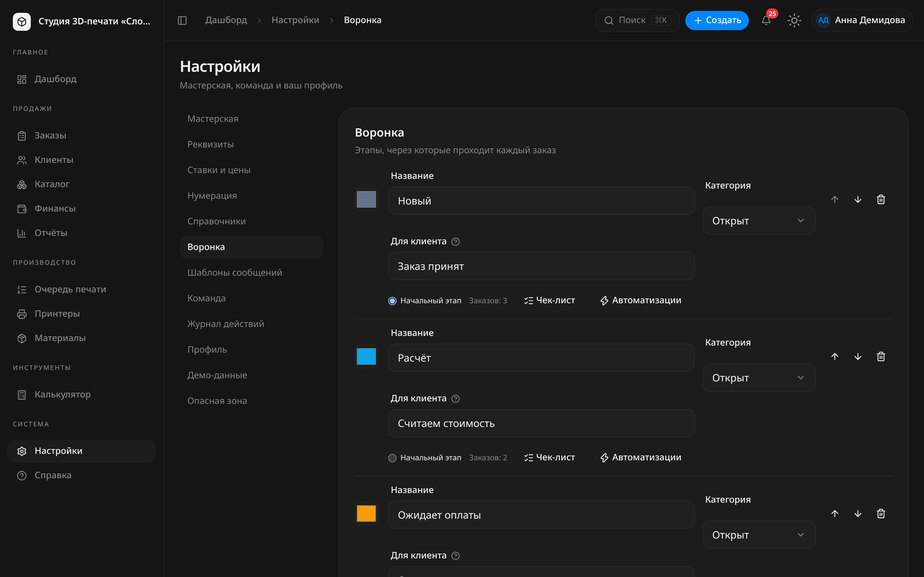The height and width of the screenshot is (577, 924).
Task: Open Категория dropdown for Новый stage
Action: pos(759,221)
